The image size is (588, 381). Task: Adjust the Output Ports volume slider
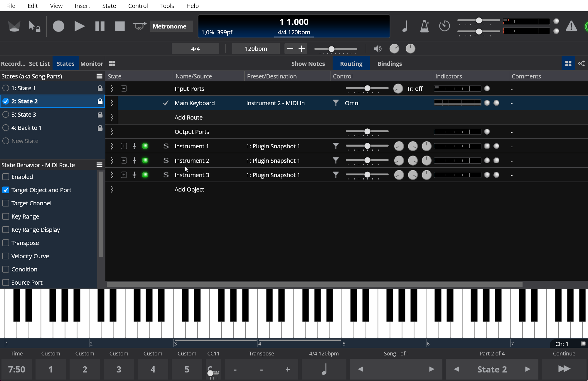[367, 132]
